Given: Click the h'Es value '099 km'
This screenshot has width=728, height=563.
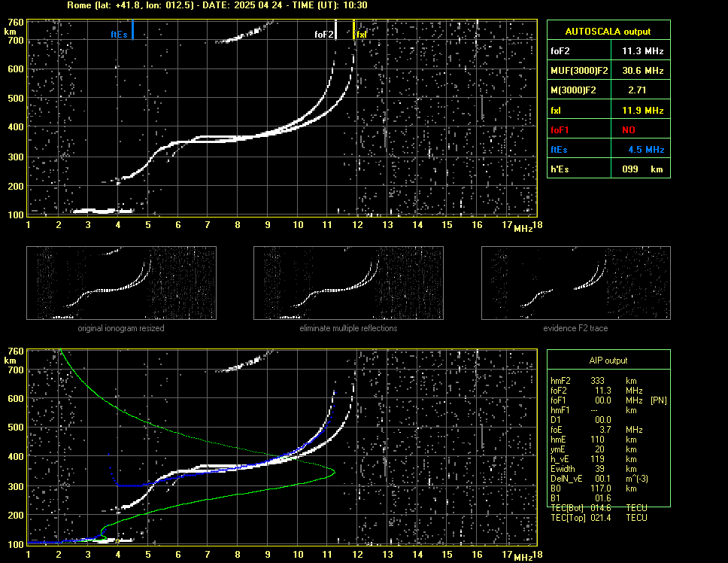Looking at the screenshot, I should click(x=642, y=169).
